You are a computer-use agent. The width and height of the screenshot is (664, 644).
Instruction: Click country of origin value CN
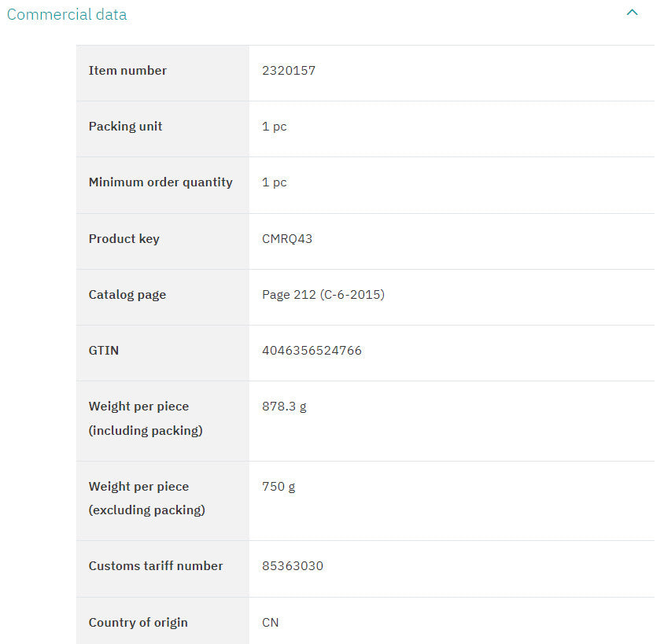[x=271, y=623]
